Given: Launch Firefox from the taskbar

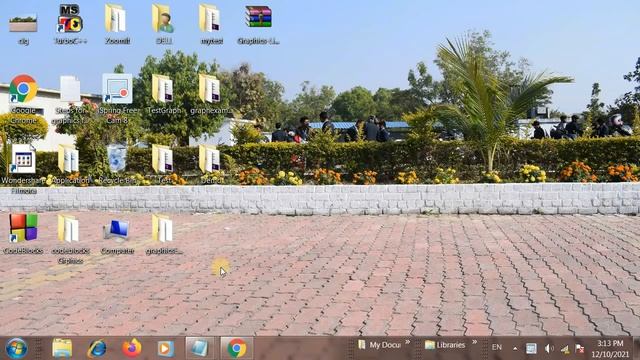Looking at the screenshot, I should [x=131, y=348].
